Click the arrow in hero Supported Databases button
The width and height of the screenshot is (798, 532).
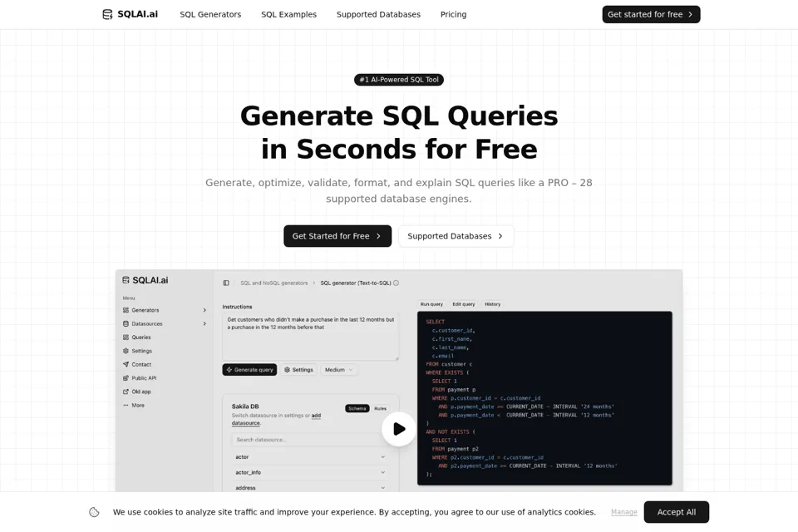coord(500,236)
